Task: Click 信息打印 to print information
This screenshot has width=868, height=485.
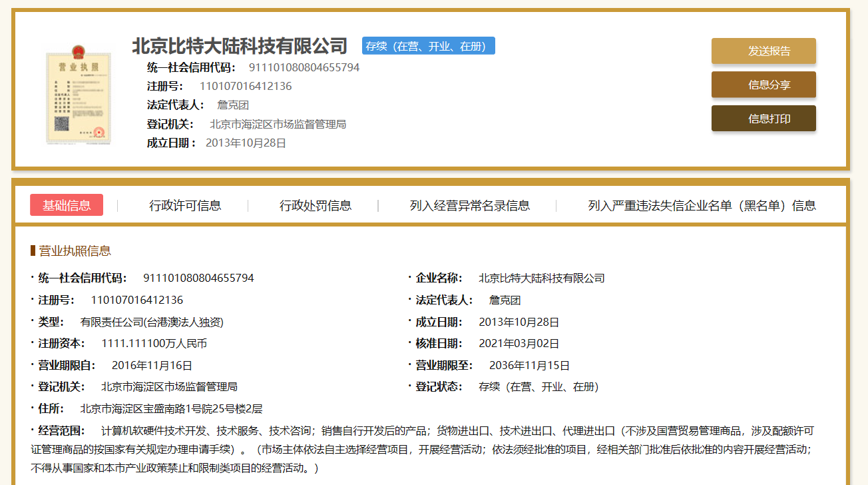Action: pyautogui.click(x=763, y=118)
